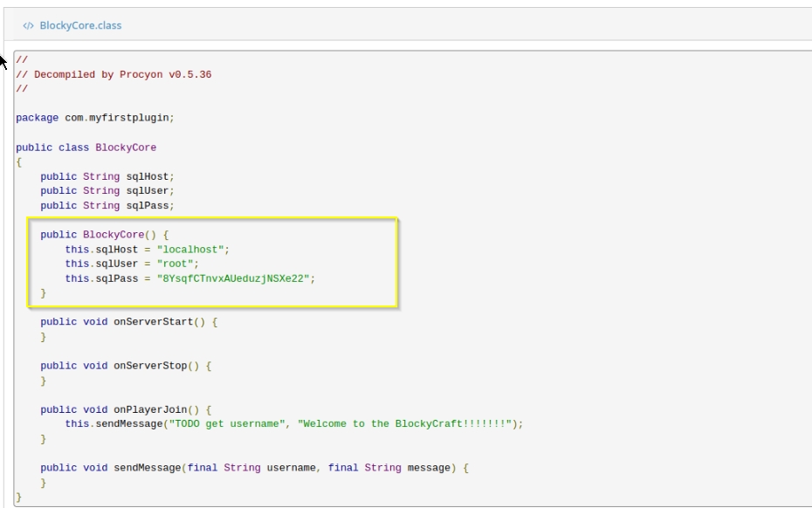
Task: Click the BlockyCore() constructor signature
Action: tap(104, 235)
